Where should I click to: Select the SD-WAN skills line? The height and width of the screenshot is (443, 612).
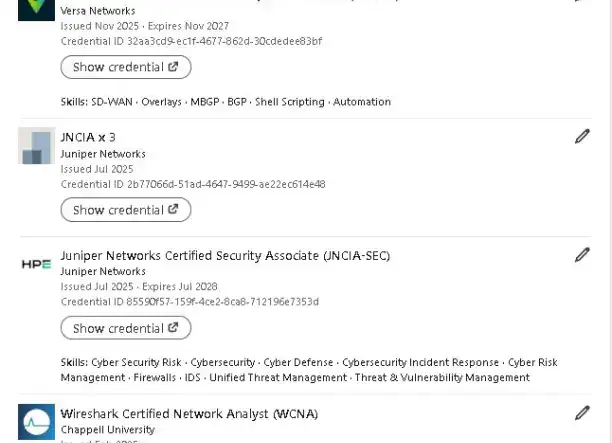(x=225, y=102)
